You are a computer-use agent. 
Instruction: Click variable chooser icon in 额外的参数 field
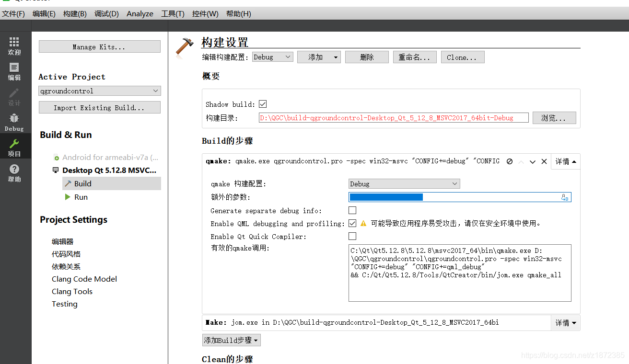(565, 197)
